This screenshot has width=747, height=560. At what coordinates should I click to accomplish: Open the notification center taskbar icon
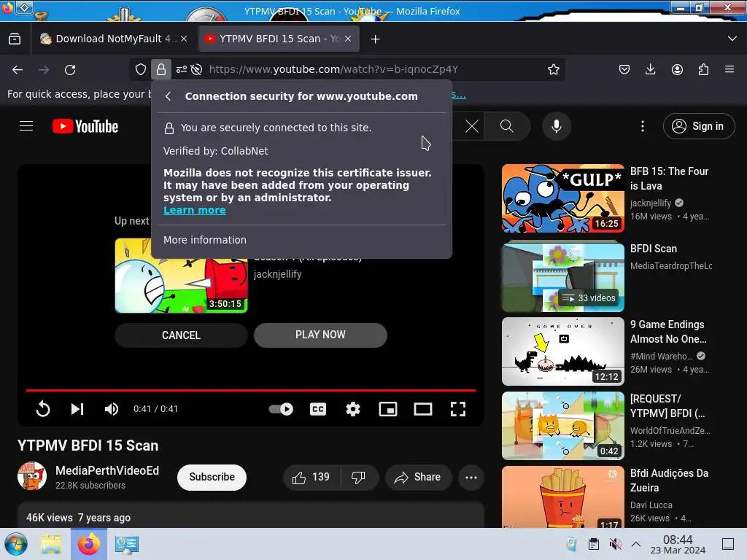(728, 544)
